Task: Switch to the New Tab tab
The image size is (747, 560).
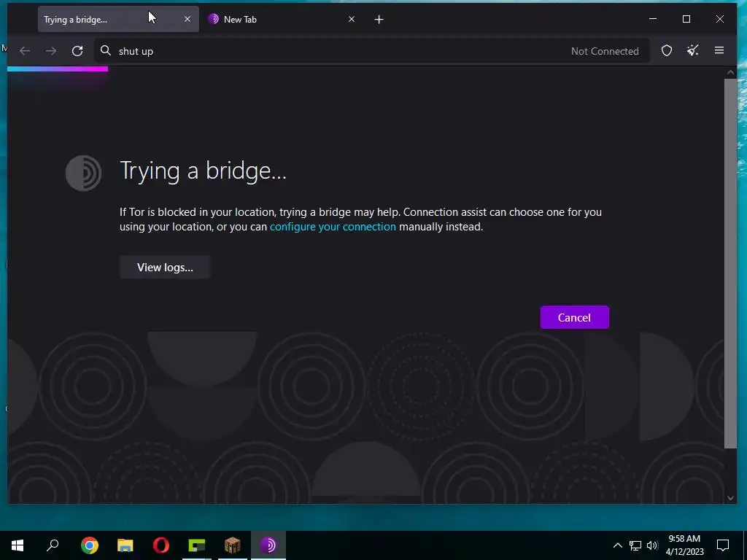Action: click(281, 19)
